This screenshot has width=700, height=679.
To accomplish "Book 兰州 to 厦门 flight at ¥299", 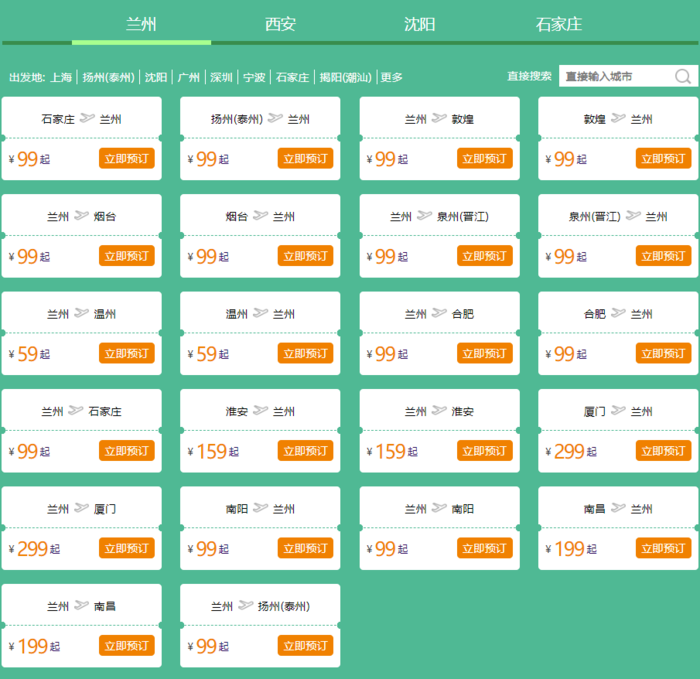I will pyautogui.click(x=127, y=548).
